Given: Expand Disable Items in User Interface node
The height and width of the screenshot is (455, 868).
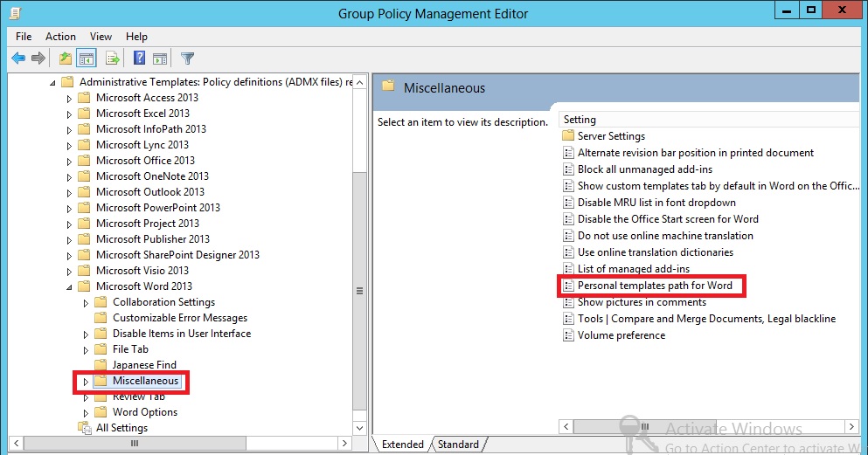Looking at the screenshot, I should click(86, 334).
